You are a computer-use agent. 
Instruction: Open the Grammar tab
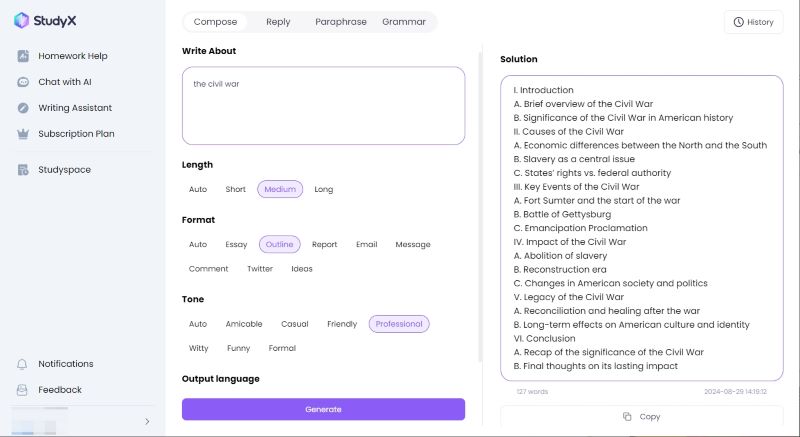point(404,22)
